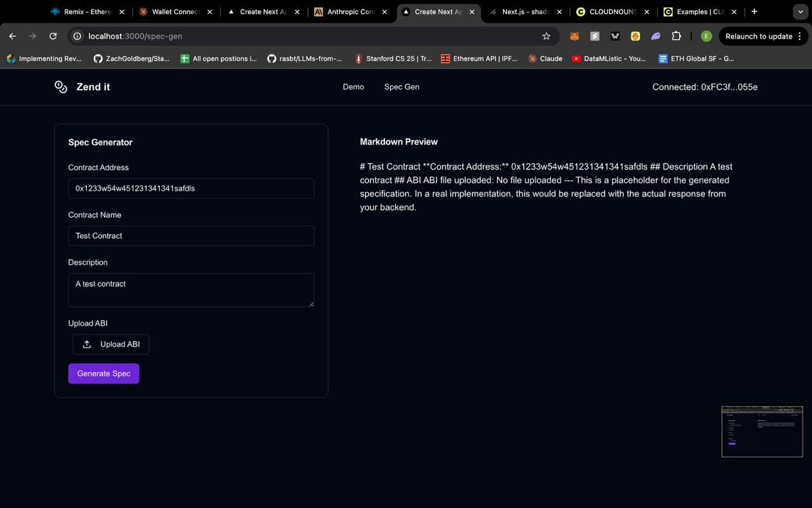The image size is (812, 508).
Task: Open the MetaMask fox extension
Action: click(574, 36)
